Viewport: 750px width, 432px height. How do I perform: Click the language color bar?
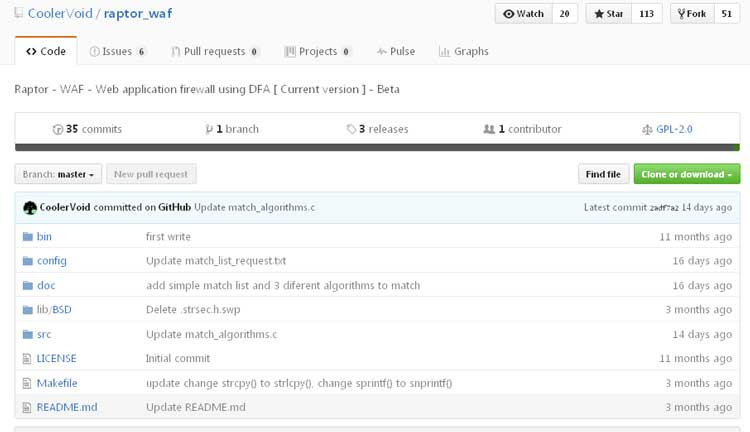377,147
